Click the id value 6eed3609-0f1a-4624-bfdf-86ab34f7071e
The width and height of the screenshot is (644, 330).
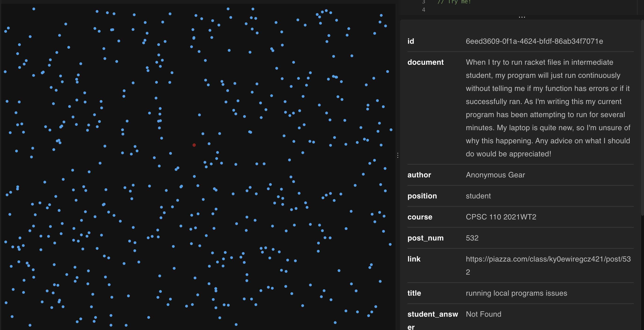534,41
